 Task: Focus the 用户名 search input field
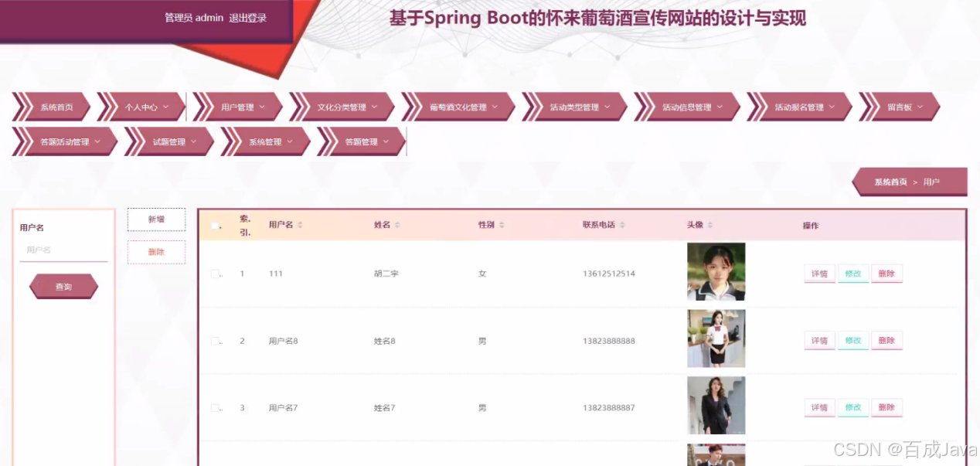(x=63, y=250)
